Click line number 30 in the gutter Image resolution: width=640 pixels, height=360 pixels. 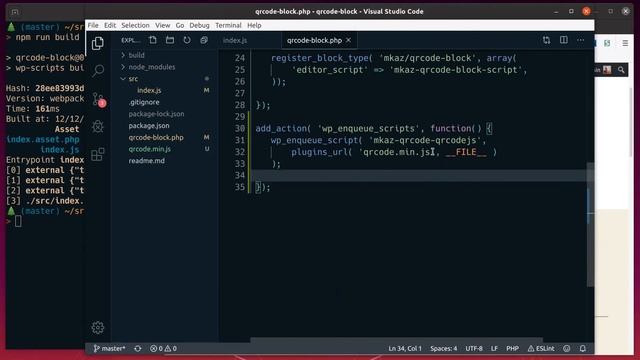(240, 129)
